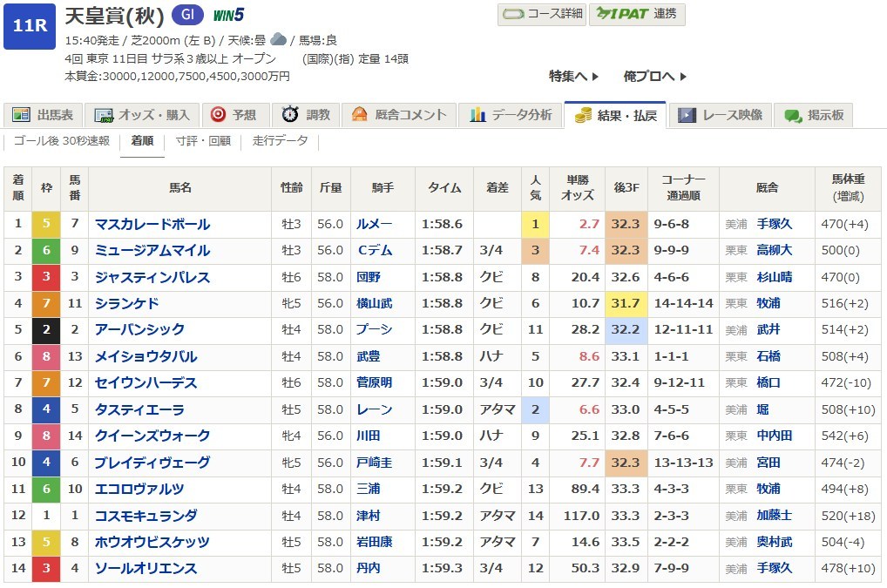
Task: Switch to 寸評・回顧 sub-tab
Action: [x=203, y=141]
